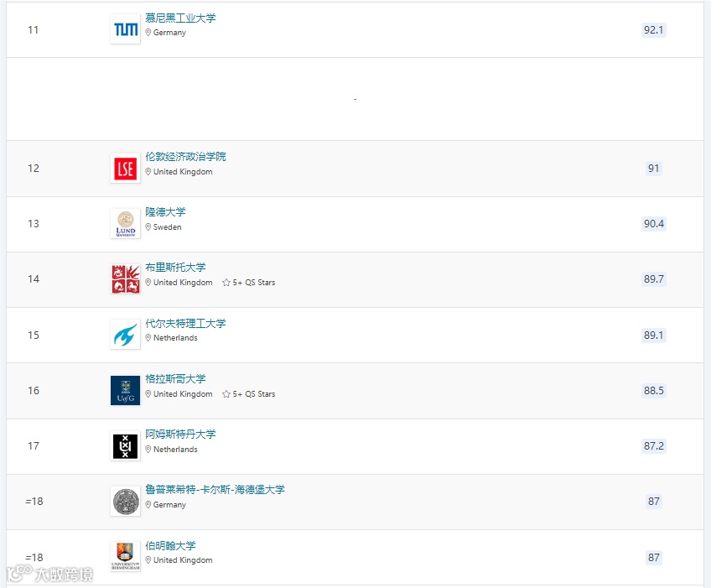
Task: Click the score 92.1 for 慕尼黑工业大学
Action: pyautogui.click(x=653, y=30)
